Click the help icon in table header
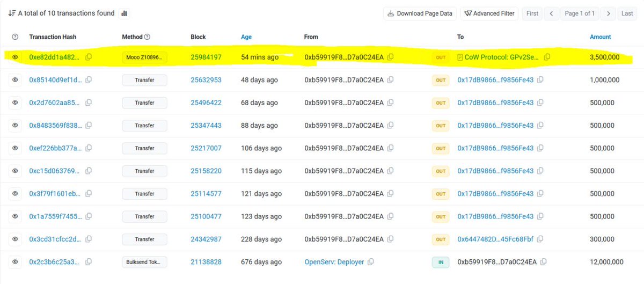 coord(15,37)
